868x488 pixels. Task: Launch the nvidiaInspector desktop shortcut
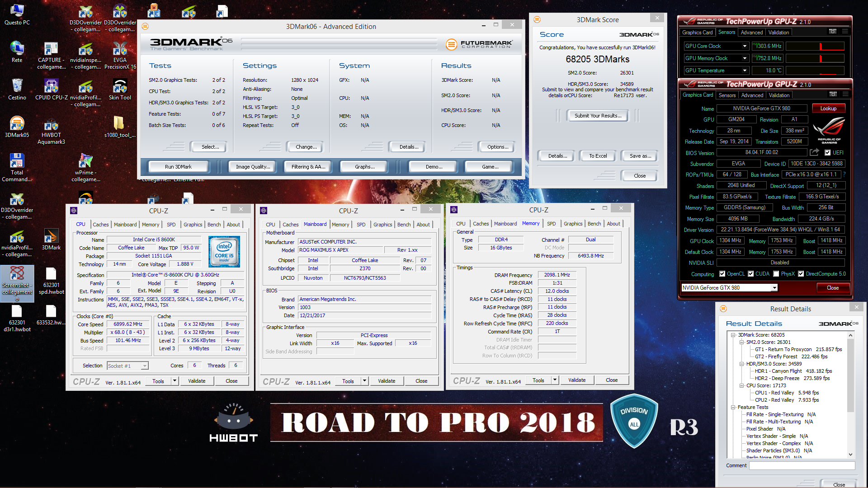click(85, 55)
